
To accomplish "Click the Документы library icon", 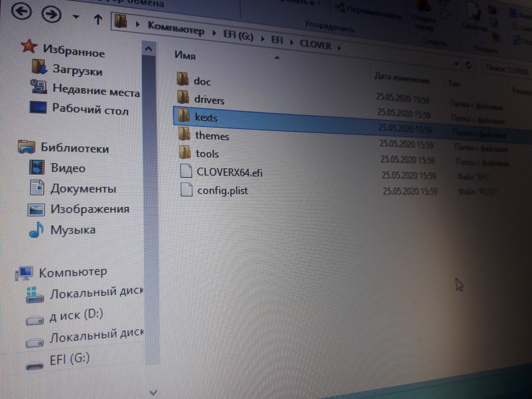I will coord(37,187).
